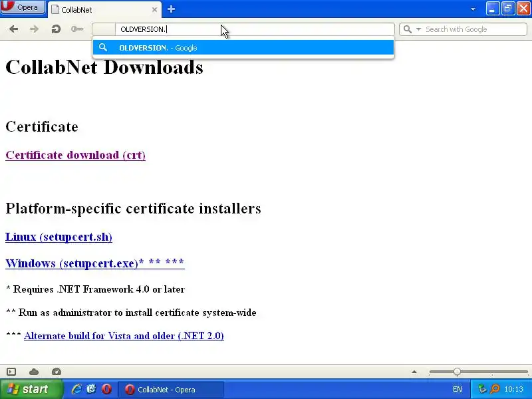Toggle the Opera panels sidebar button
The height and width of the screenshot is (399, 532).
[x=11, y=372]
